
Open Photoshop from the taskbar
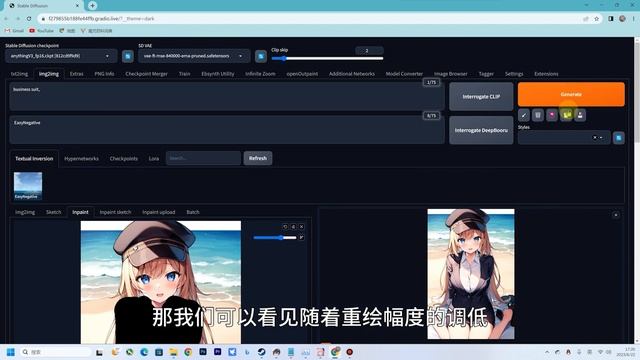[x=203, y=351]
